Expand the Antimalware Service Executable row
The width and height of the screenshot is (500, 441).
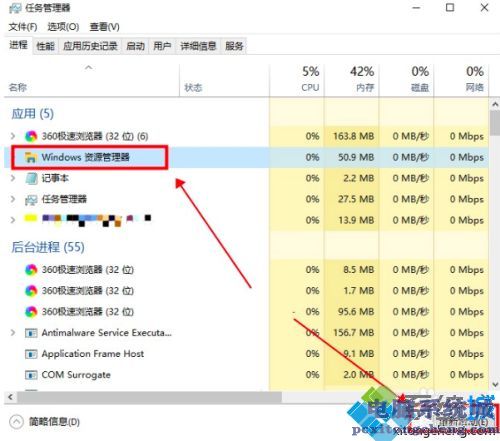pos(13,333)
